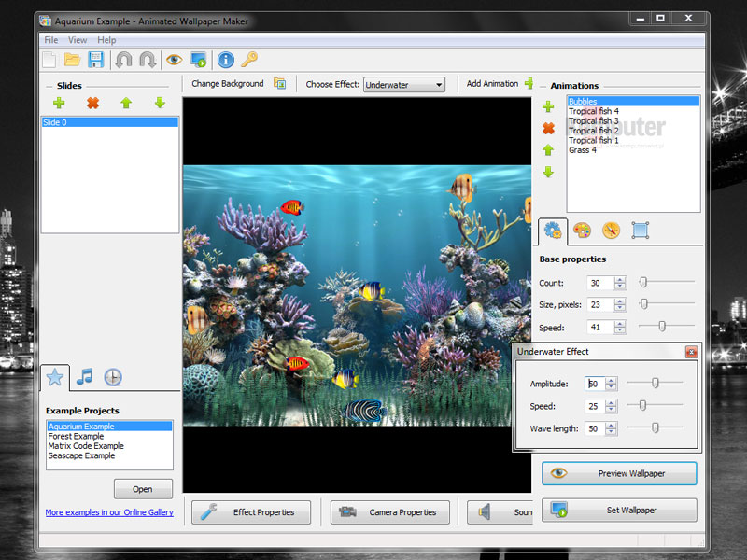Image resolution: width=747 pixels, height=560 pixels.
Task: Select Tropical fish 2 animation
Action: pos(593,131)
